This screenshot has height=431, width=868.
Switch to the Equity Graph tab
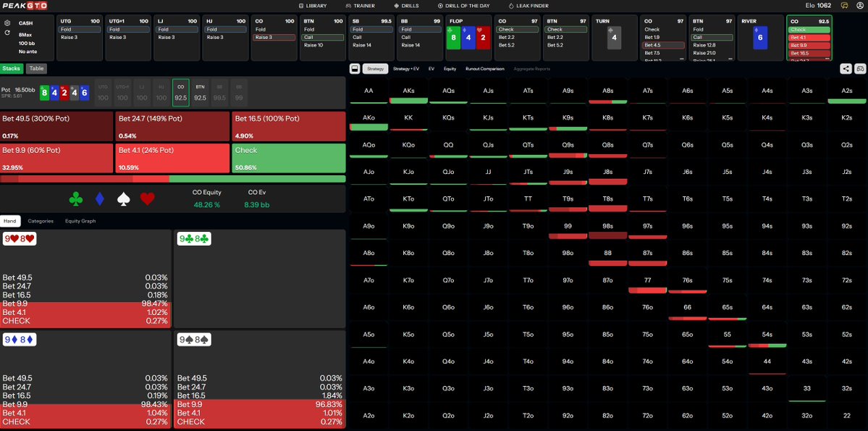coord(80,221)
